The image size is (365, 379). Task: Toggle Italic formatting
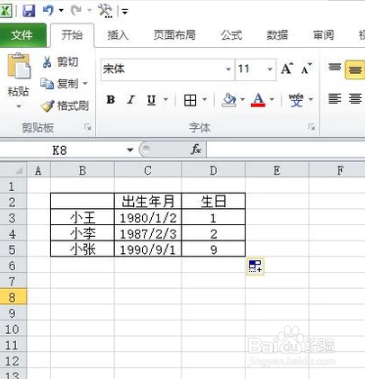[131, 100]
